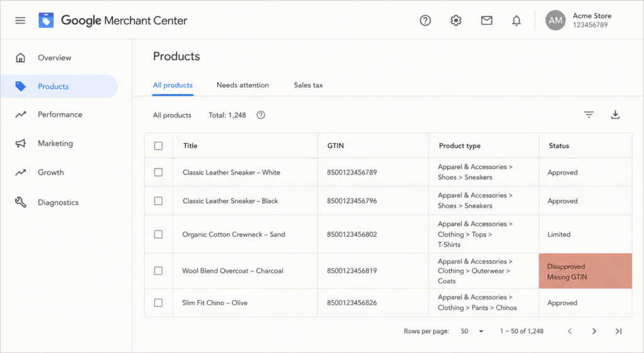This screenshot has width=644, height=353.
Task: Open the filter icon above table
Action: [589, 115]
